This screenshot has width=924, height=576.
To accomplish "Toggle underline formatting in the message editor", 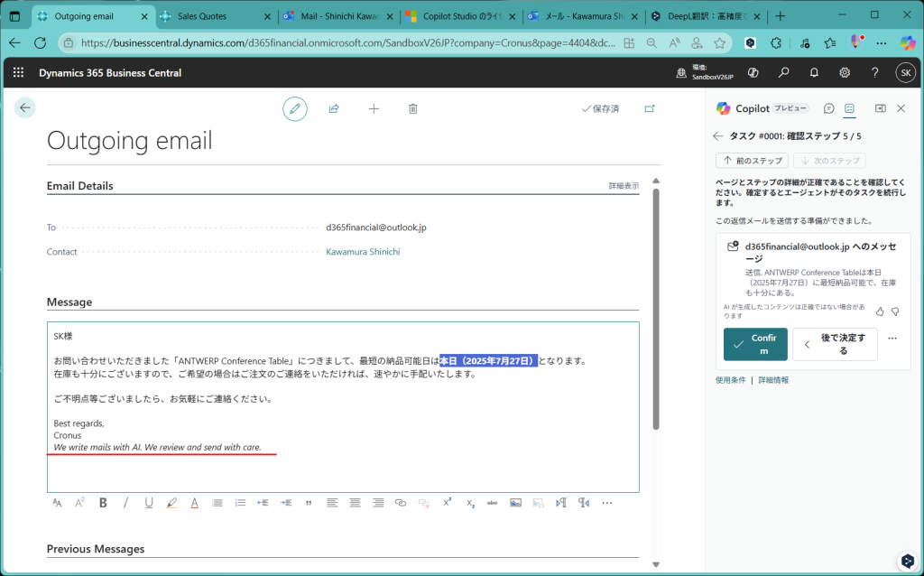I will click(149, 503).
